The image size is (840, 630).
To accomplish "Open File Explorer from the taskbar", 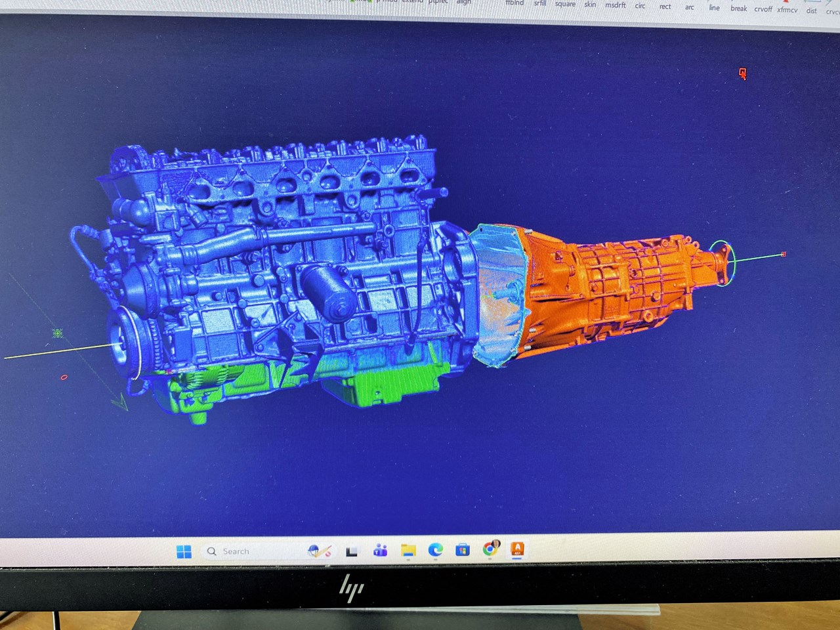I will point(408,550).
